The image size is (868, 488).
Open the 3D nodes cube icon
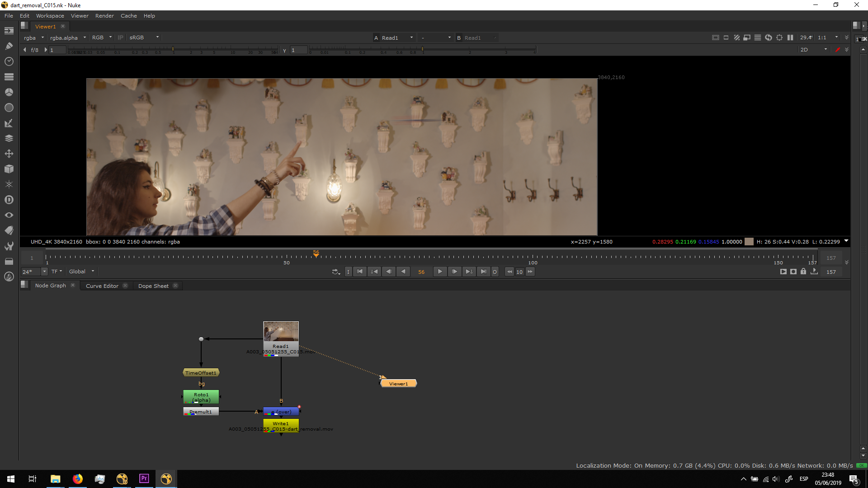pos(9,169)
